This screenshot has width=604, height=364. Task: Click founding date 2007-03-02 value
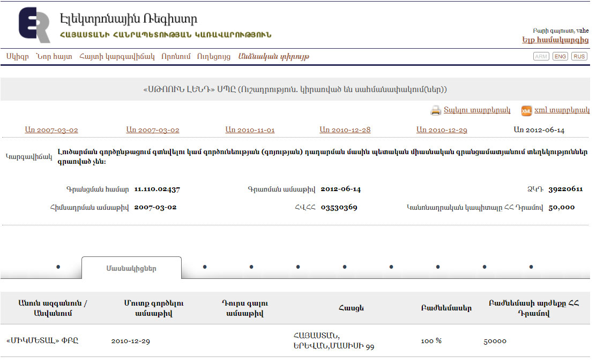click(x=155, y=207)
